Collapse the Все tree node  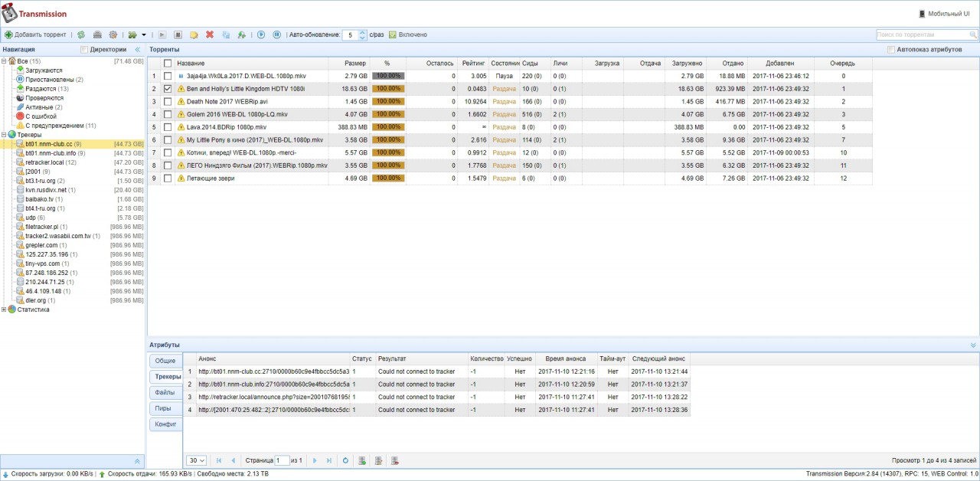(x=4, y=61)
